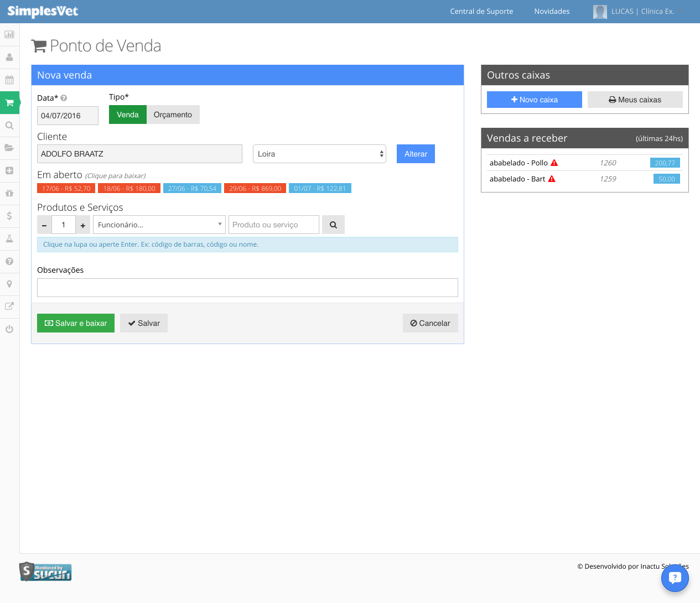Click the power logout icon in sidebar
Image resolution: width=700 pixels, height=603 pixels.
[x=9, y=329]
